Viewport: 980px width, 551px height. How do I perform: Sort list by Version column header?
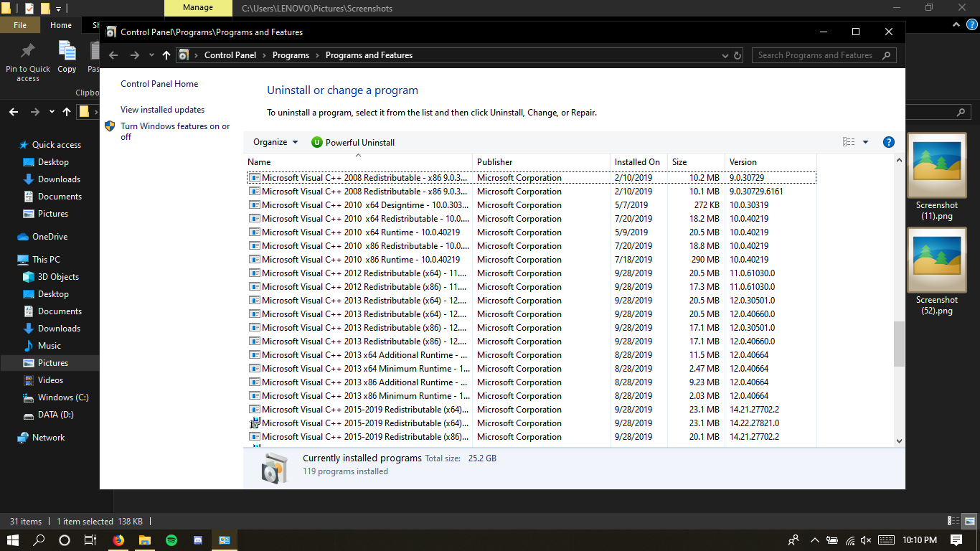point(770,162)
